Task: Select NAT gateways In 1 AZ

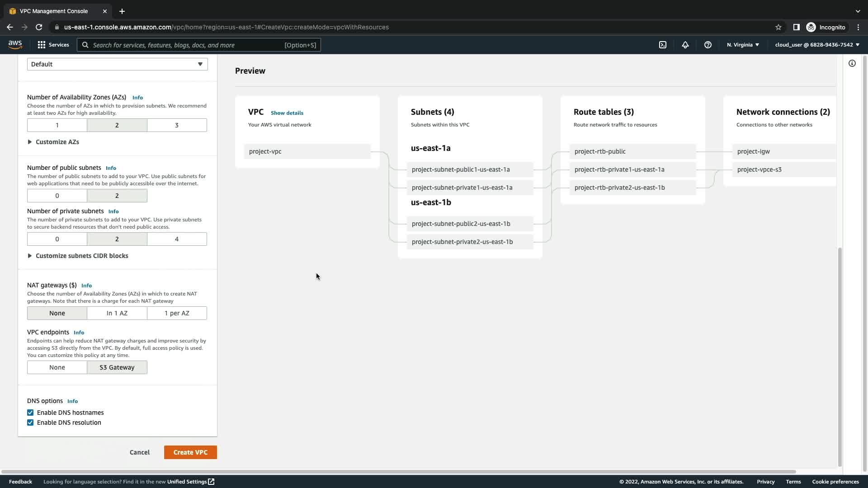Action: pyautogui.click(x=117, y=313)
